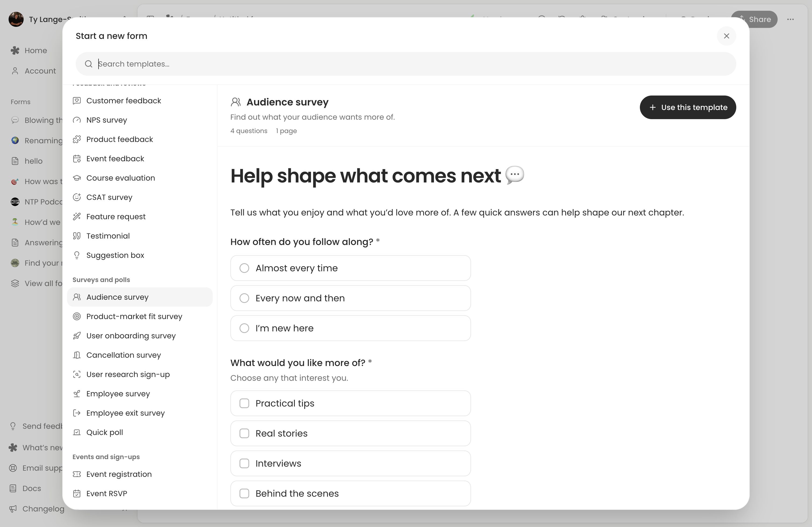Select the Every now and then radio option
The width and height of the screenshot is (812, 527).
pos(350,298)
